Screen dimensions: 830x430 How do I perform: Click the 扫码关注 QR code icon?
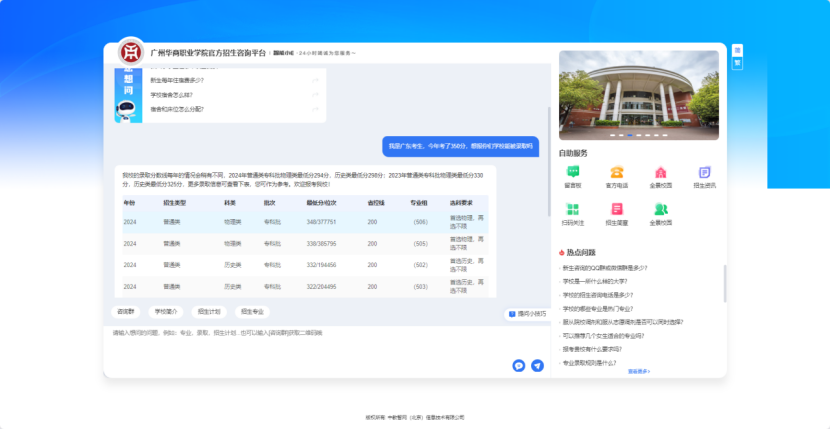573,211
